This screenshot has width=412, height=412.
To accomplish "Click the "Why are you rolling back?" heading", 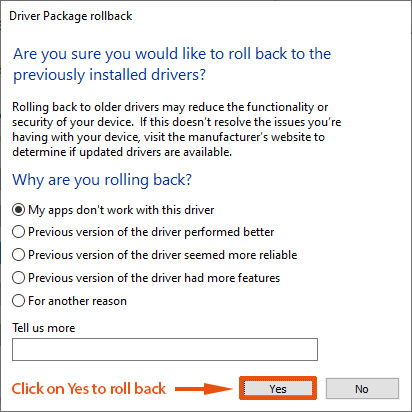I will click(x=102, y=180).
